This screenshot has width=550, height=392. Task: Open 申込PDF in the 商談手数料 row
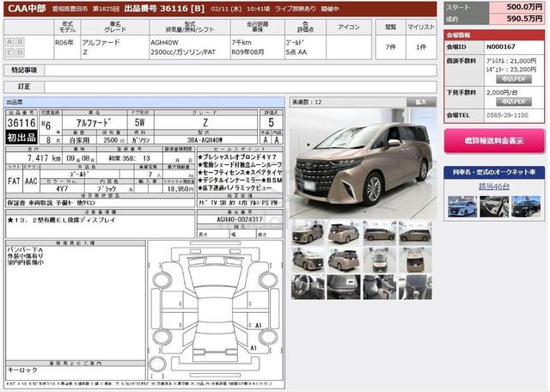tap(514, 79)
